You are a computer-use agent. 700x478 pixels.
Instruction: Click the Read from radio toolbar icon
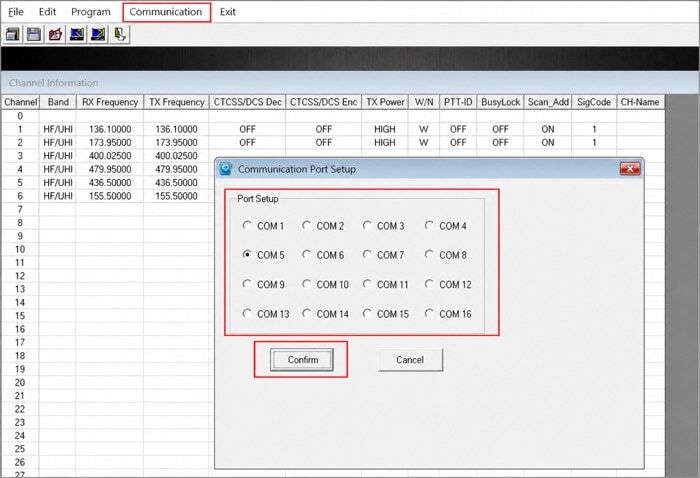77,35
